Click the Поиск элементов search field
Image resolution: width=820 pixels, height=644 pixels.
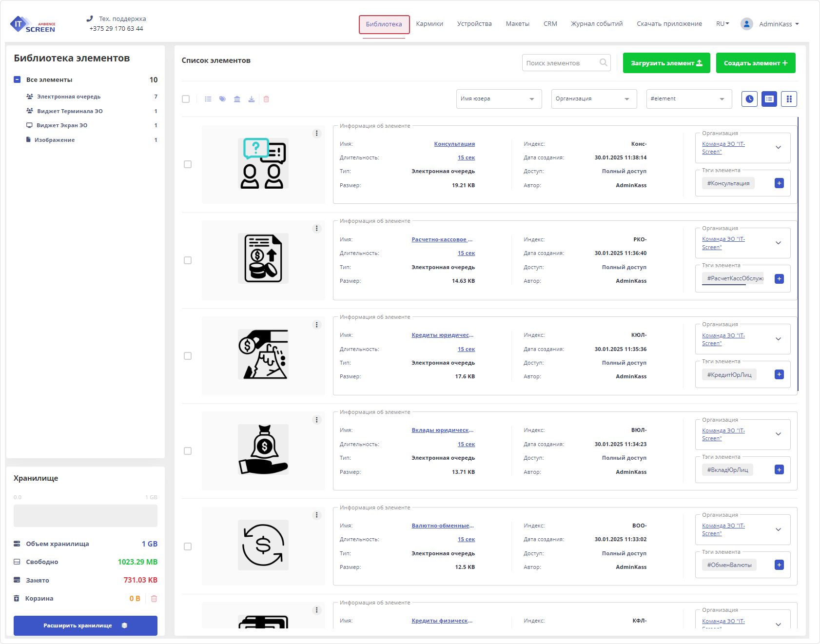[561, 63]
